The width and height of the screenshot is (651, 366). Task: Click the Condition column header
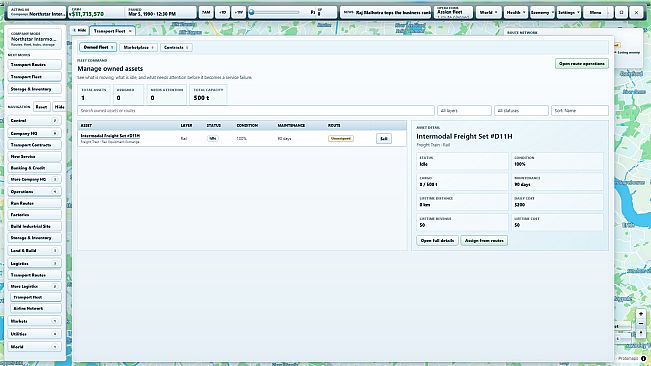[x=247, y=125]
